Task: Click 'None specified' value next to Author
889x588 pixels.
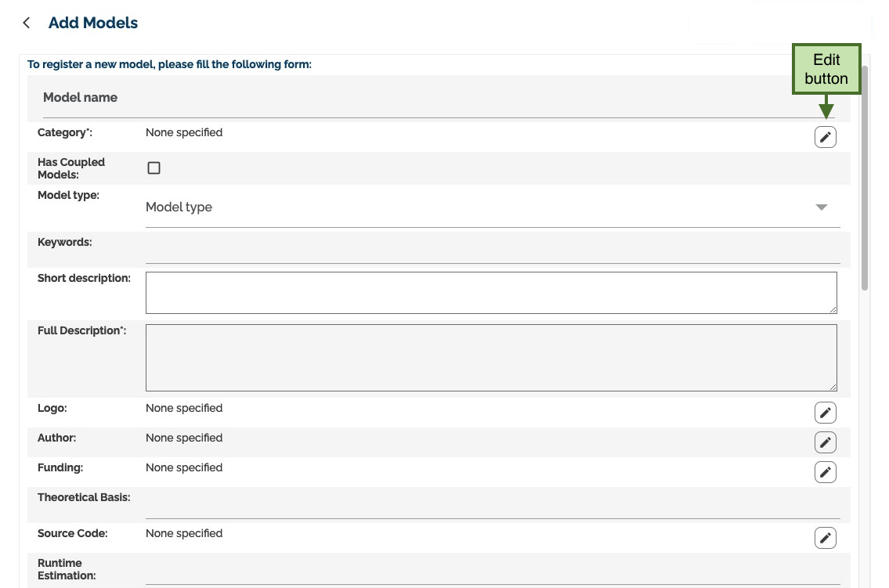Action: (184, 438)
